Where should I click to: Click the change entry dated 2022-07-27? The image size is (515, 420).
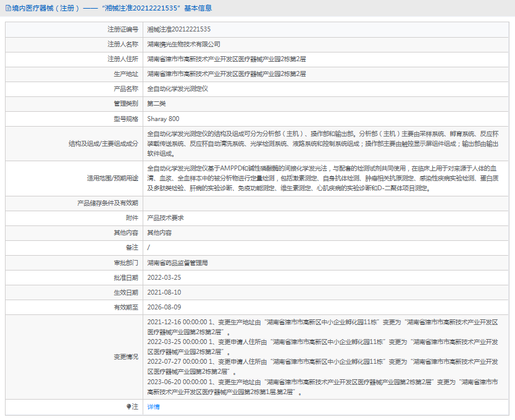[322, 367]
